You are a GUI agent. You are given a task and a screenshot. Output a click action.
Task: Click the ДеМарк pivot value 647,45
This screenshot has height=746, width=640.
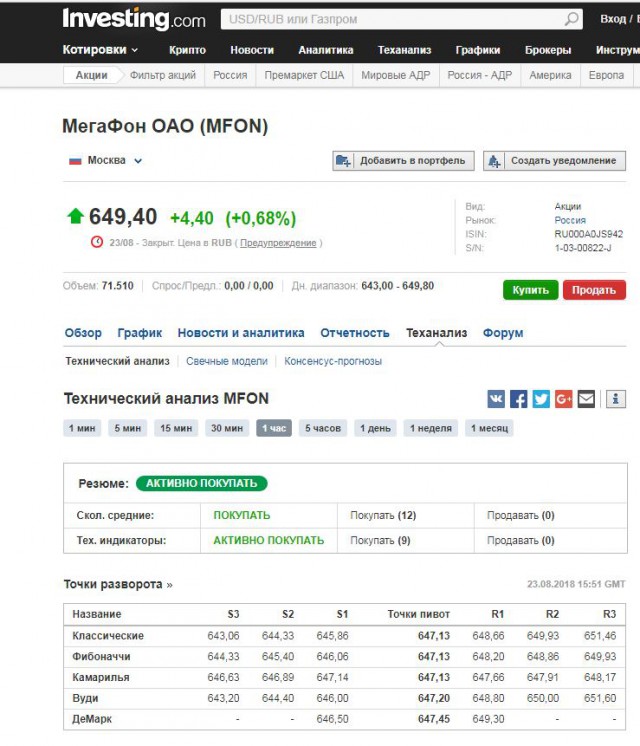434,719
